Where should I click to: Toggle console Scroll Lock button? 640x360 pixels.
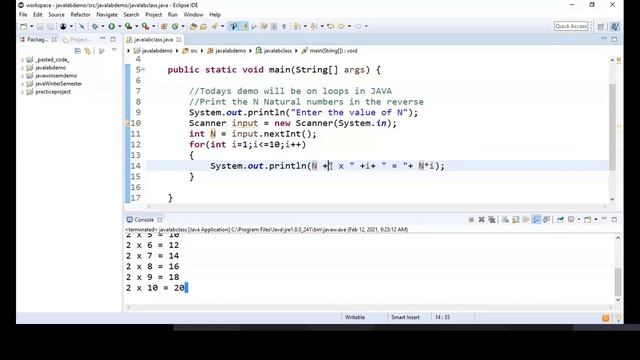[x=516, y=220]
